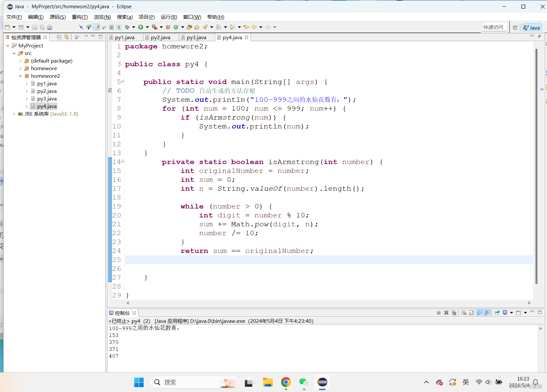Click the Run button in the toolbar
Screen dimensions: 547x392
[141, 27]
